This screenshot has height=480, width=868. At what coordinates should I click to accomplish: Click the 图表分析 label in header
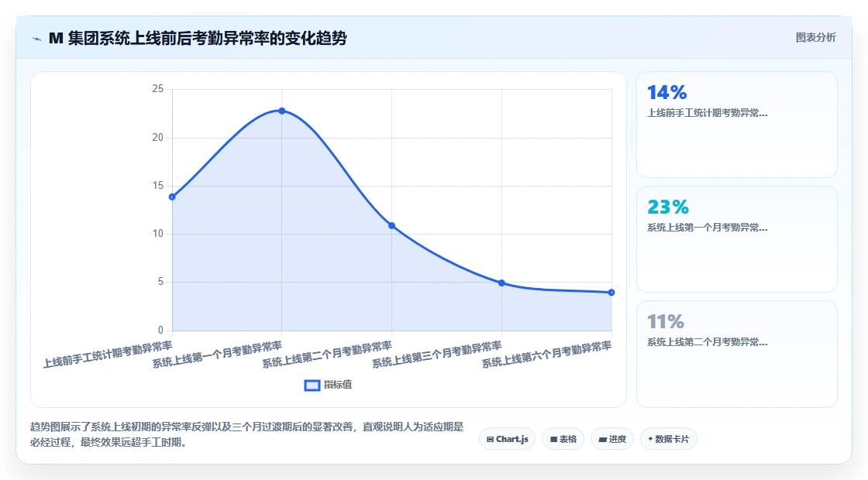coord(815,38)
